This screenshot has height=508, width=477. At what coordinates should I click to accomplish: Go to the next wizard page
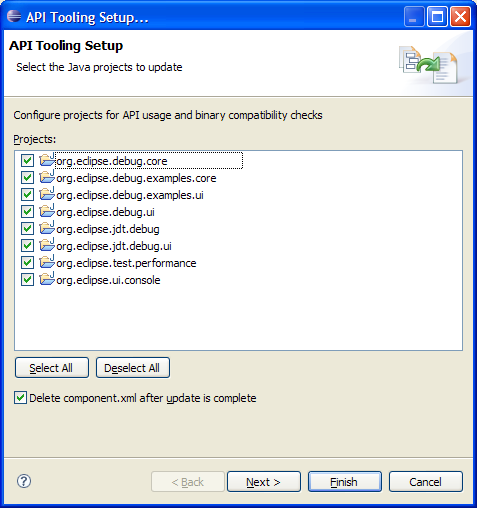click(264, 482)
